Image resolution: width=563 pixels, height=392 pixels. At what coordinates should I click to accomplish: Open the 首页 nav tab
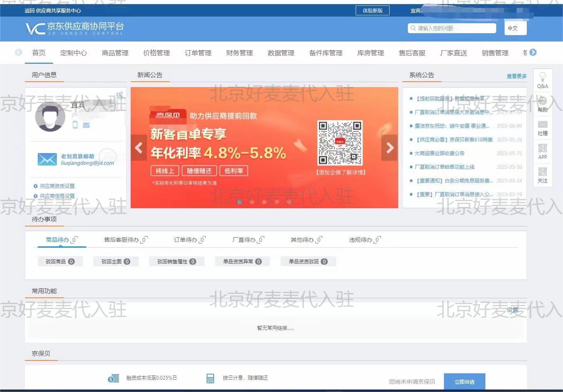[x=39, y=53]
